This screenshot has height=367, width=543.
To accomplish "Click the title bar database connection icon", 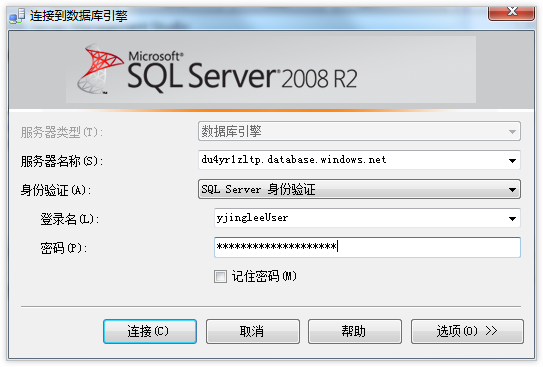I will pyautogui.click(x=17, y=16).
